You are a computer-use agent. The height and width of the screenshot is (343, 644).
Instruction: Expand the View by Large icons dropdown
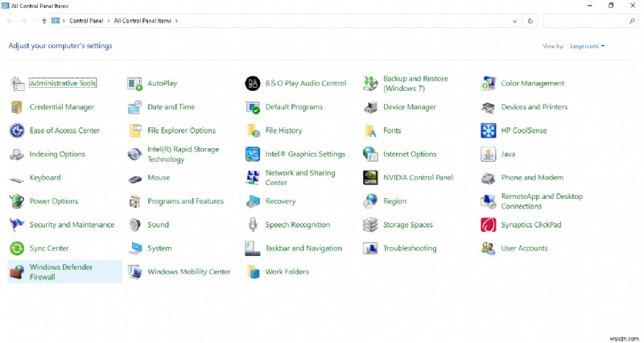588,47
